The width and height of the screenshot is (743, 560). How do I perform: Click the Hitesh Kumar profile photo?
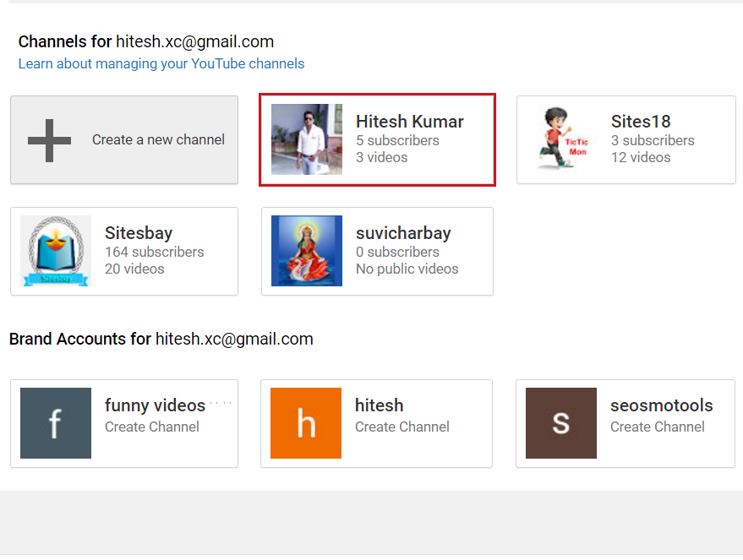pyautogui.click(x=307, y=139)
